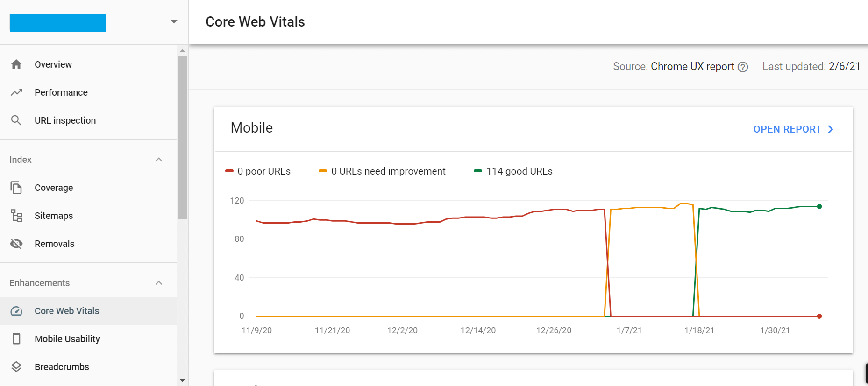Click the help icon beside Chrome UX report
The height and width of the screenshot is (386, 868).
coord(743,67)
